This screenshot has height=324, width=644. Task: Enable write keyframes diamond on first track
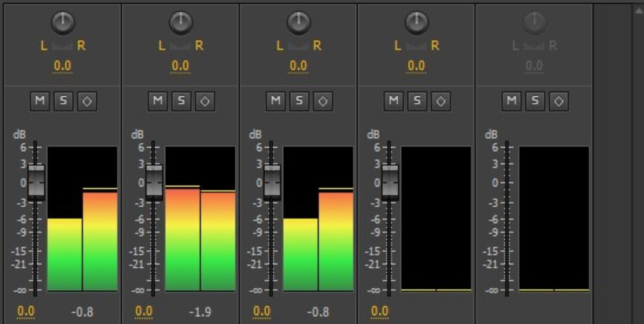(87, 101)
